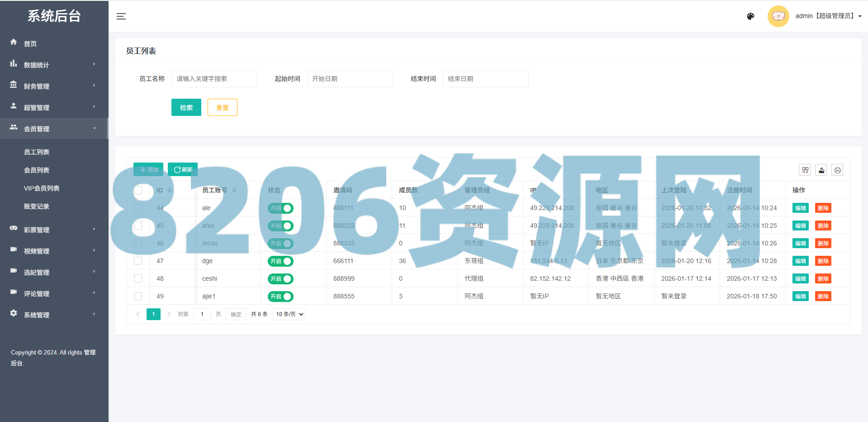Click the camera icon for 视频管理

14,249
